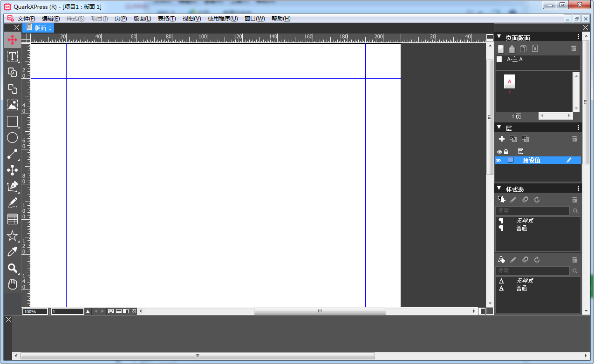
Task: Toggle the lock column in layers header
Action: [x=506, y=152]
